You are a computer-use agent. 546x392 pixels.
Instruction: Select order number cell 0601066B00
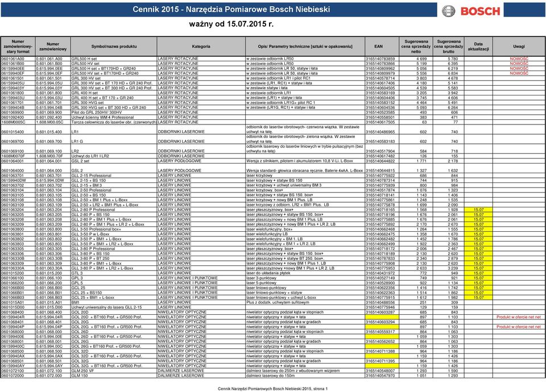click(18, 287)
